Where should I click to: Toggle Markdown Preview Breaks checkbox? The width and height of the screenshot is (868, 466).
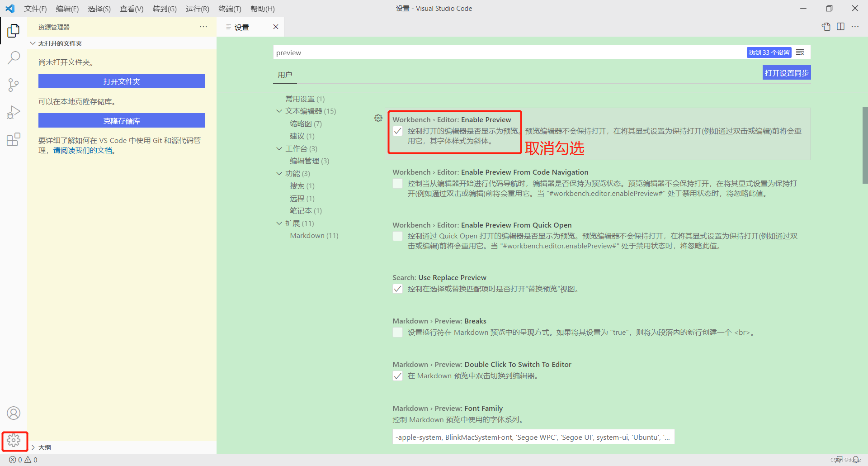(397, 333)
